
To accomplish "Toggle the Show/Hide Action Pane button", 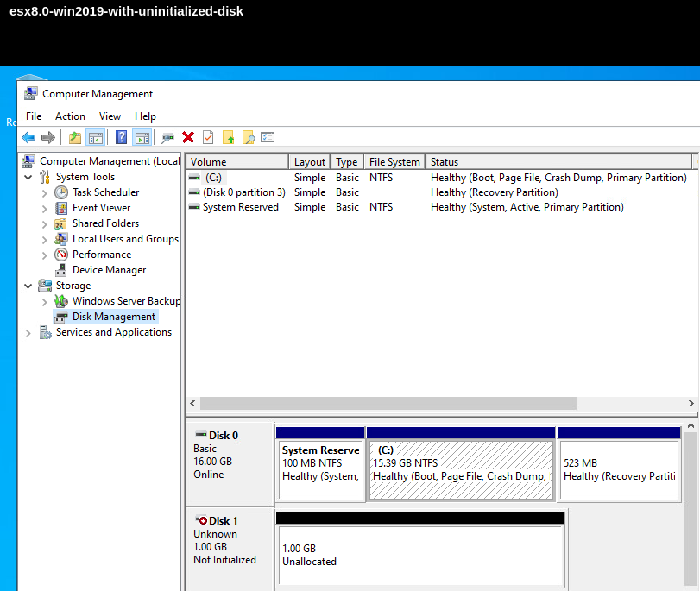I will 142,137.
